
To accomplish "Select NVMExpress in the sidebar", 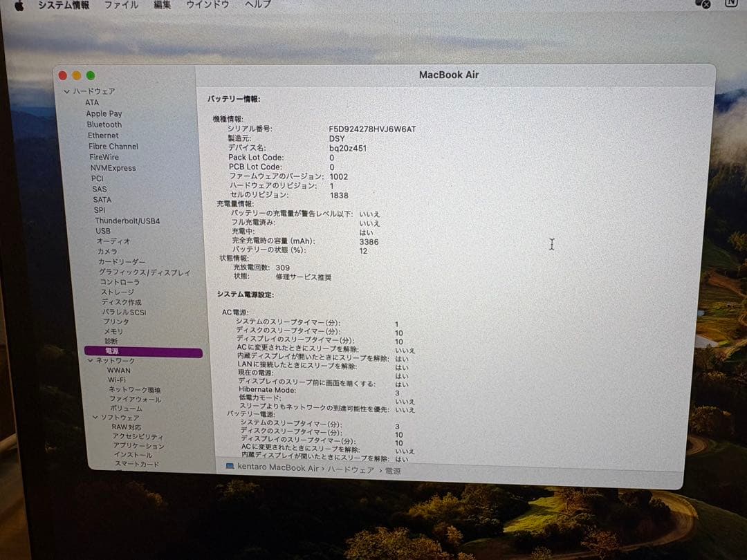I will click(x=113, y=168).
